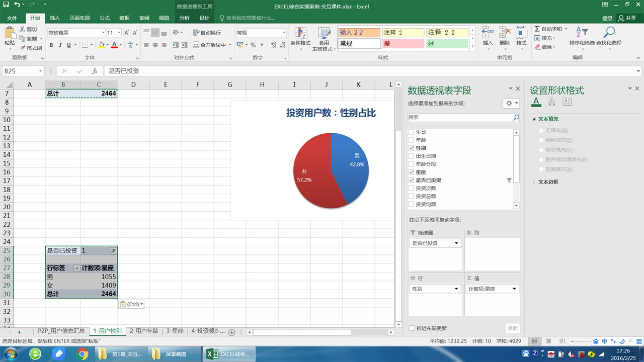
Task: Uncheck the 性别 field checkbox
Action: 411,148
